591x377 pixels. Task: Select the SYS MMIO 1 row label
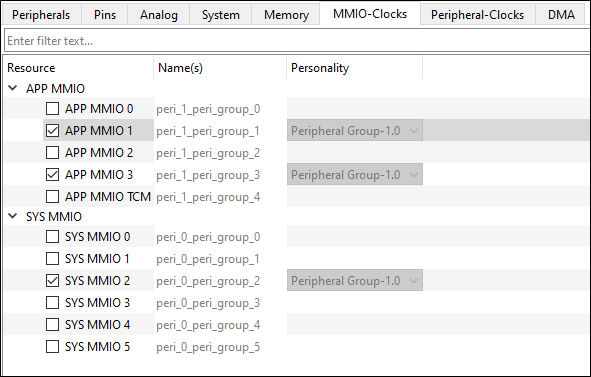pyautogui.click(x=97, y=259)
